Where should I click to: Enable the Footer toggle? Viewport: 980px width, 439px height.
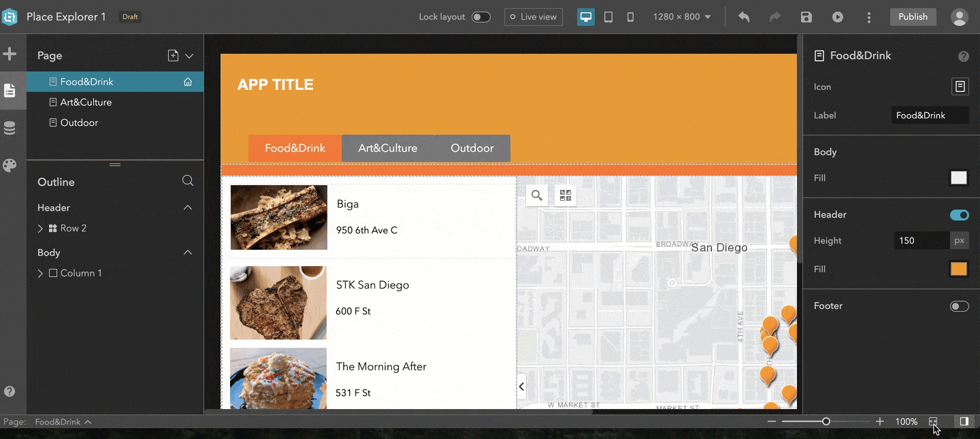pyautogui.click(x=960, y=306)
